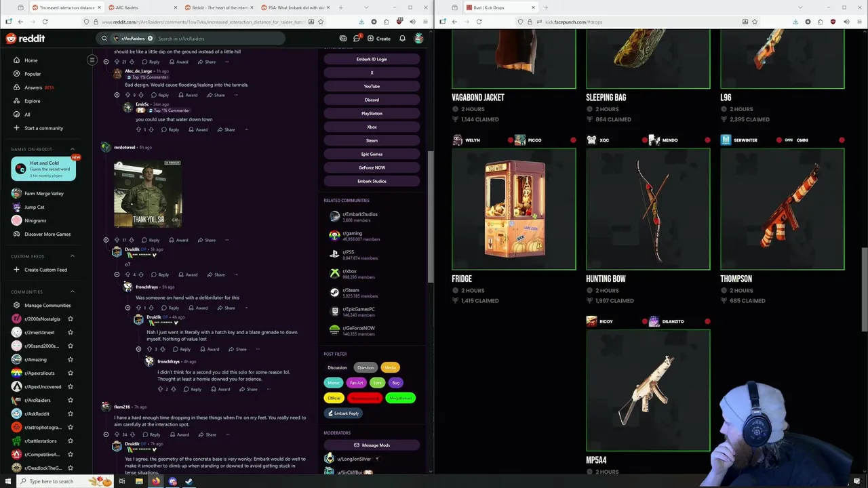Select the yellow Media post flair
Viewport: 868px width, 488px height.
tap(390, 367)
